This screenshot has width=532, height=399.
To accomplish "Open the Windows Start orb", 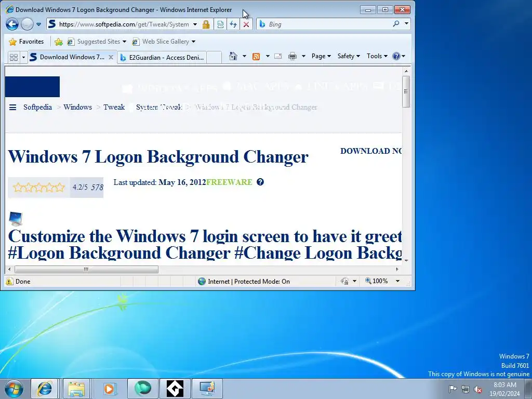I will (14, 389).
